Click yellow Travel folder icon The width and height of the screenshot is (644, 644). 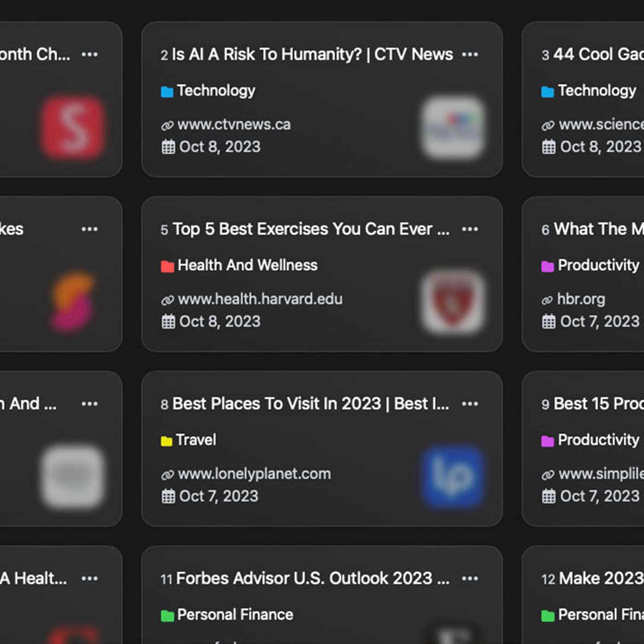pyautogui.click(x=167, y=441)
